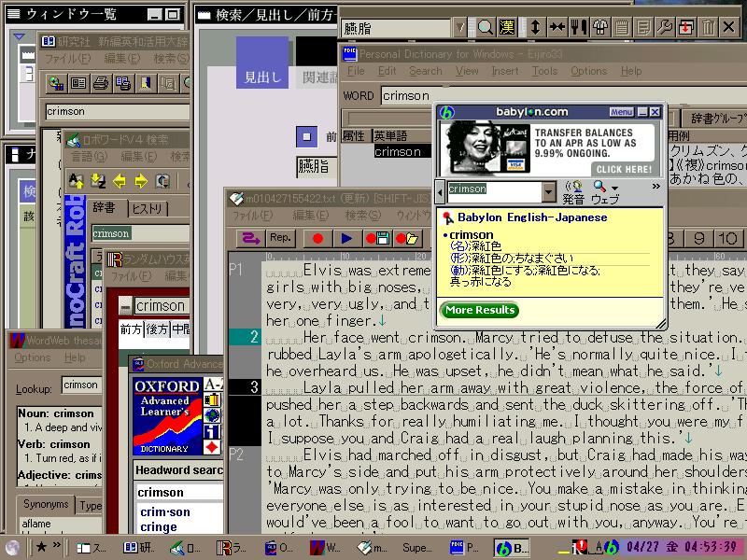Open the 言語(G) menu in RoboWord

click(x=89, y=156)
